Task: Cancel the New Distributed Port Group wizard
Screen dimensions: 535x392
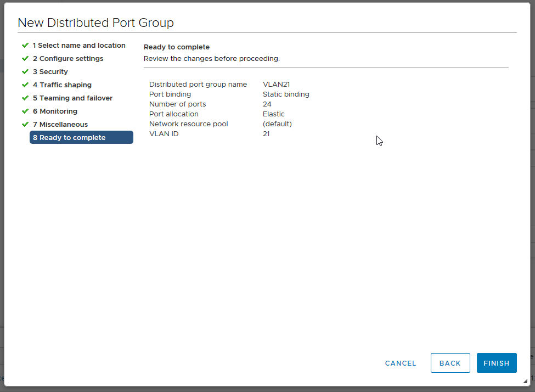Action: (x=400, y=363)
